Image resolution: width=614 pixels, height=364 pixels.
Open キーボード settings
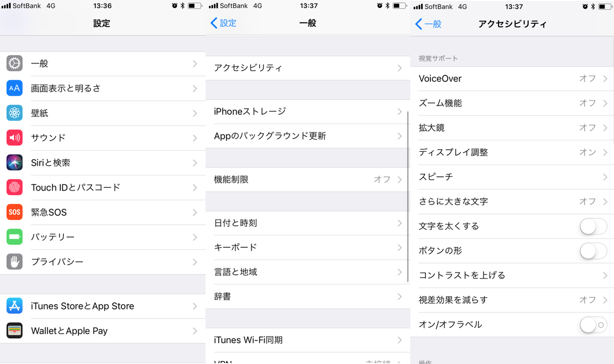click(308, 247)
